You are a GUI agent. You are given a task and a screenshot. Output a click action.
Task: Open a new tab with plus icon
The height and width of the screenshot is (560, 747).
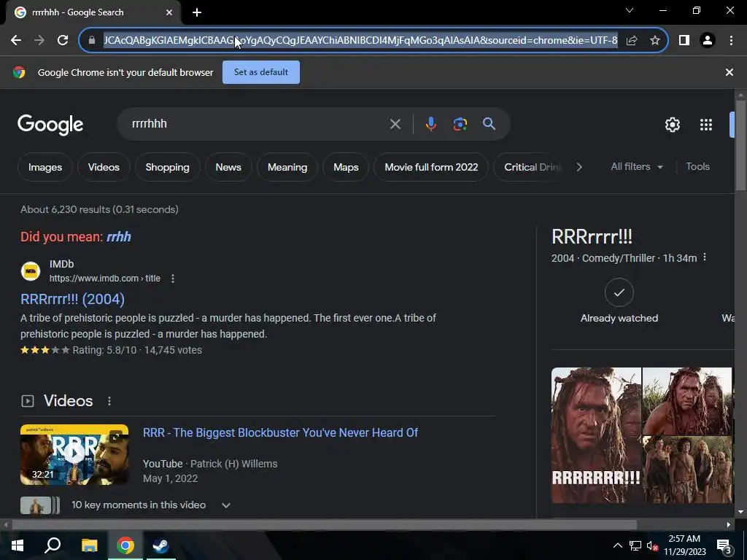click(x=197, y=12)
